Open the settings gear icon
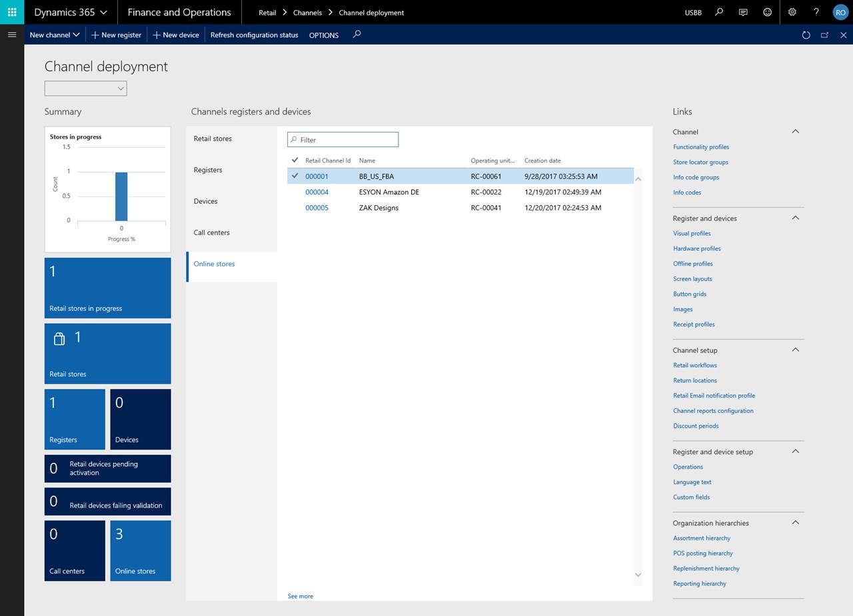This screenshot has height=616, width=853. (x=792, y=12)
